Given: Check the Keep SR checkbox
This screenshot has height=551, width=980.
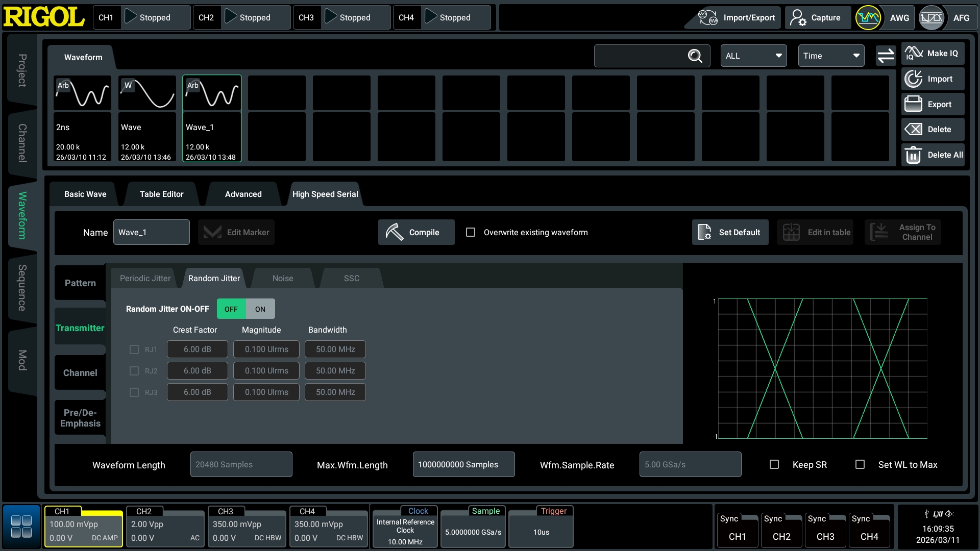Looking at the screenshot, I should pos(774,465).
